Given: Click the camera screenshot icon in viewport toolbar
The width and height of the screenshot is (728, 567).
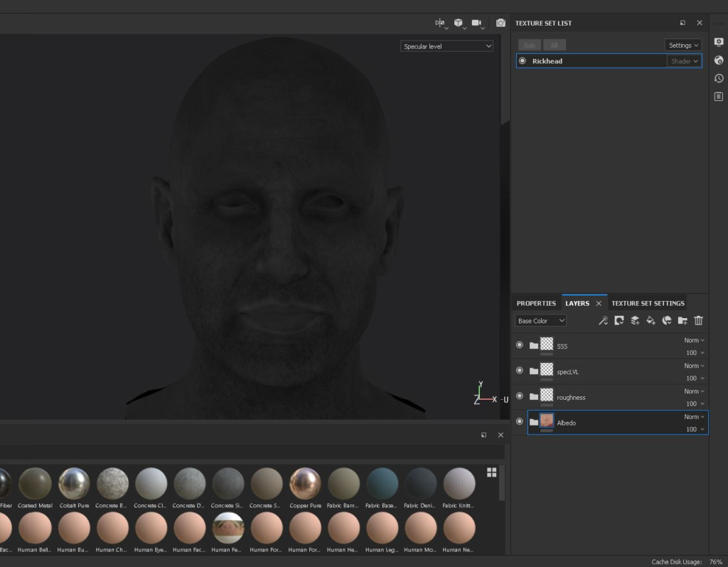Looking at the screenshot, I should point(500,23).
